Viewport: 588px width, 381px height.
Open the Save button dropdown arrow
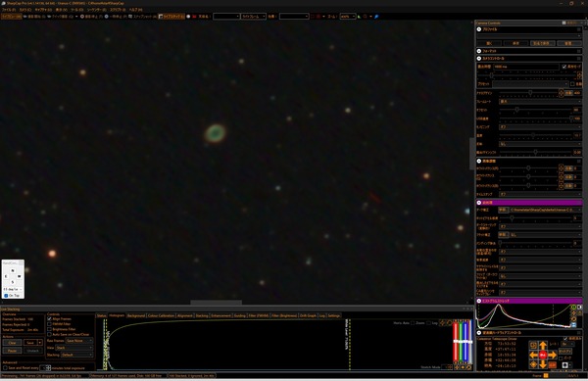[40, 343]
